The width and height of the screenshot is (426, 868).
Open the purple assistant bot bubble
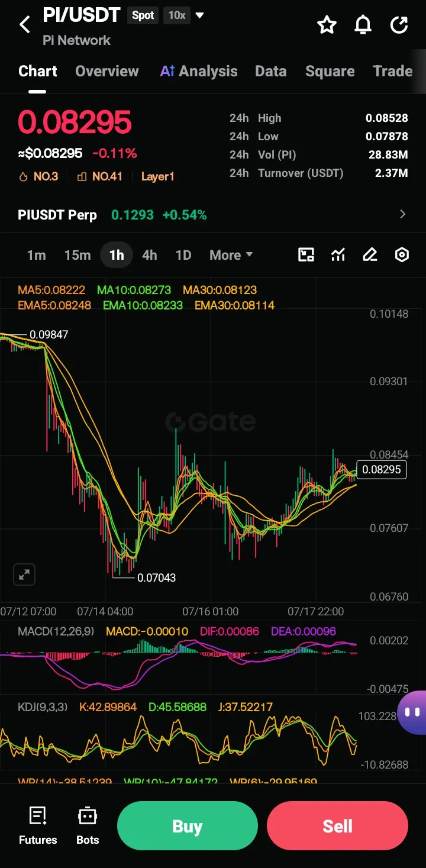tap(412, 712)
